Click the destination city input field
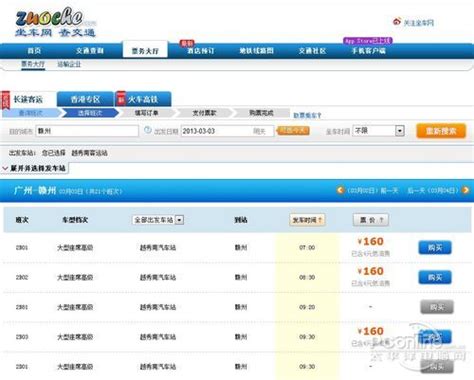The image size is (474, 380). coord(87,131)
